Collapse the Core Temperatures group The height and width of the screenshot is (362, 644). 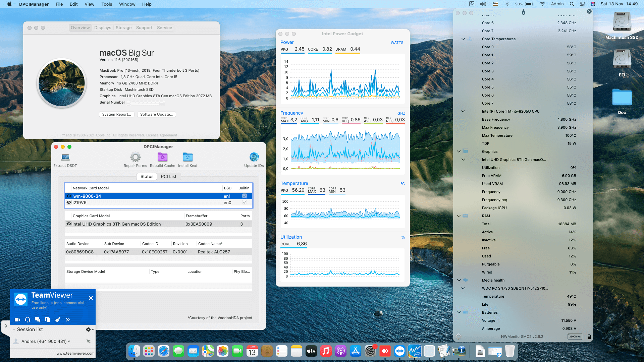pos(463,39)
